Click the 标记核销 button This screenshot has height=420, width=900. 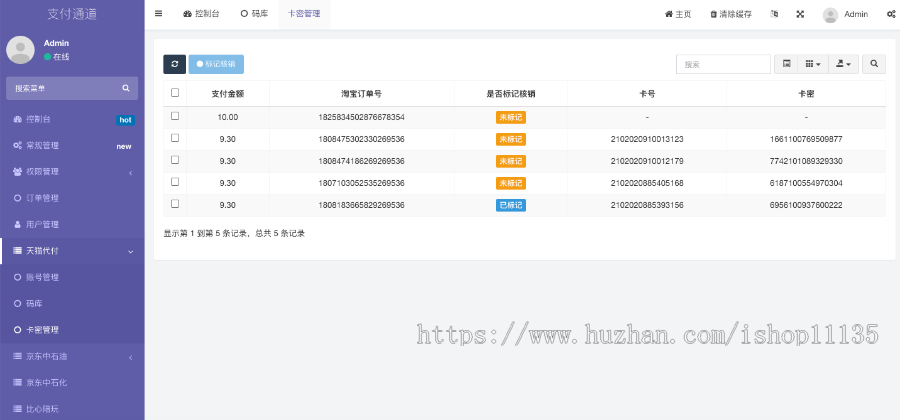point(216,64)
